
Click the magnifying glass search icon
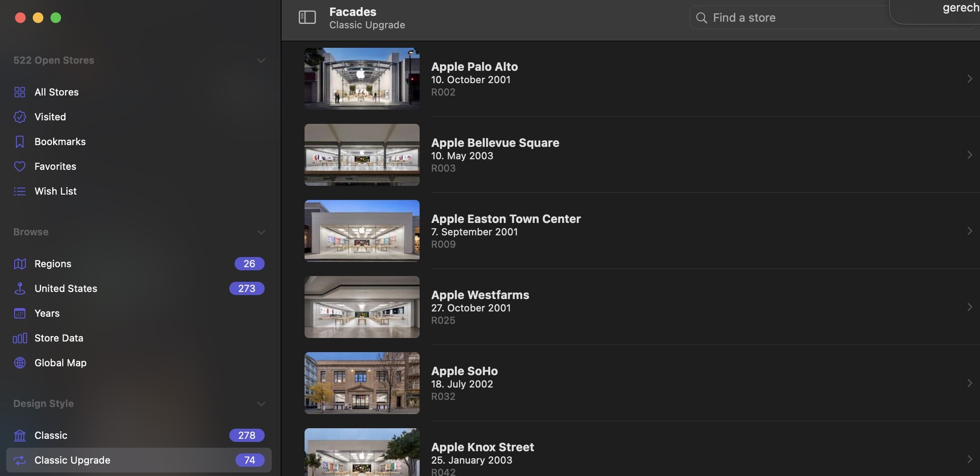click(x=701, y=18)
